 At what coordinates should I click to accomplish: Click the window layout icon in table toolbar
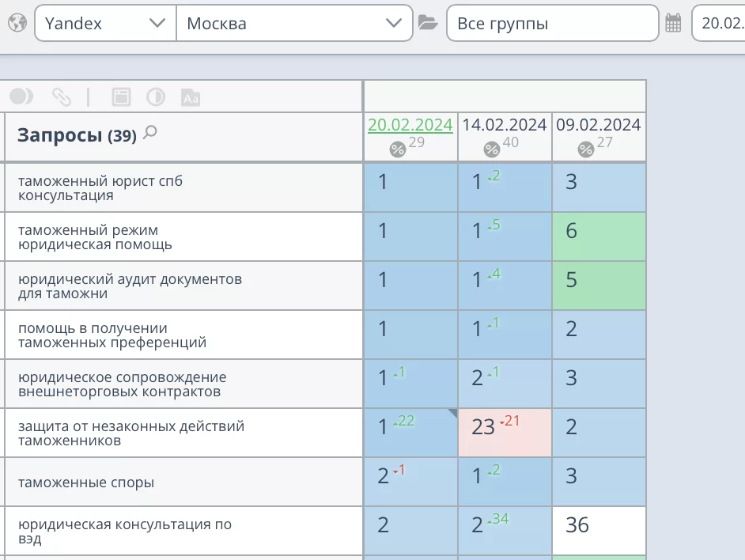(x=120, y=96)
